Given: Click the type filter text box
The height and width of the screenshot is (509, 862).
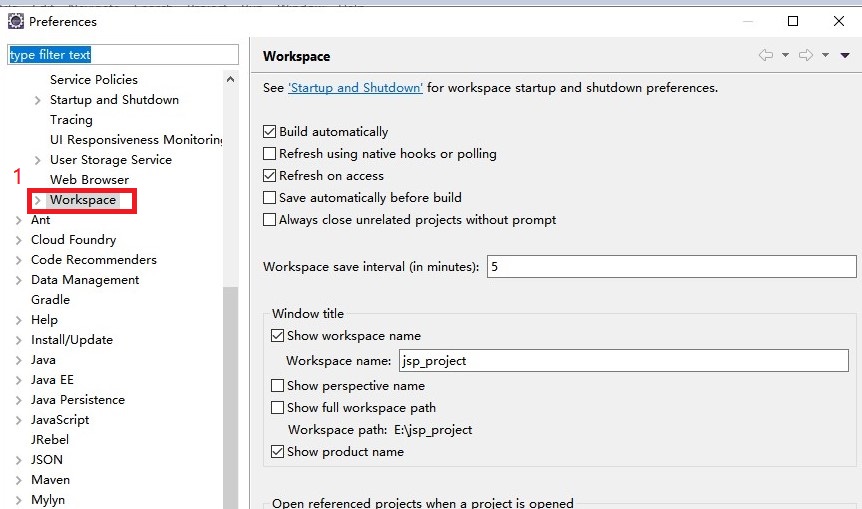Looking at the screenshot, I should [x=123, y=55].
